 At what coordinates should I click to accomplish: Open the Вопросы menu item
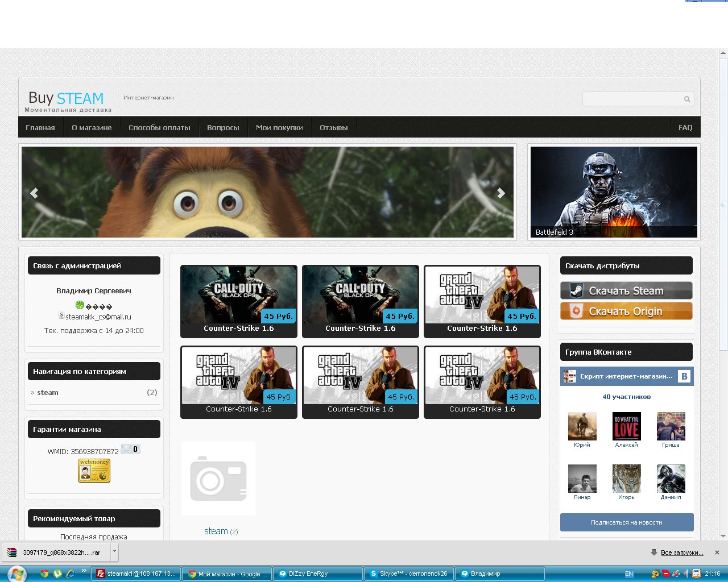click(223, 127)
